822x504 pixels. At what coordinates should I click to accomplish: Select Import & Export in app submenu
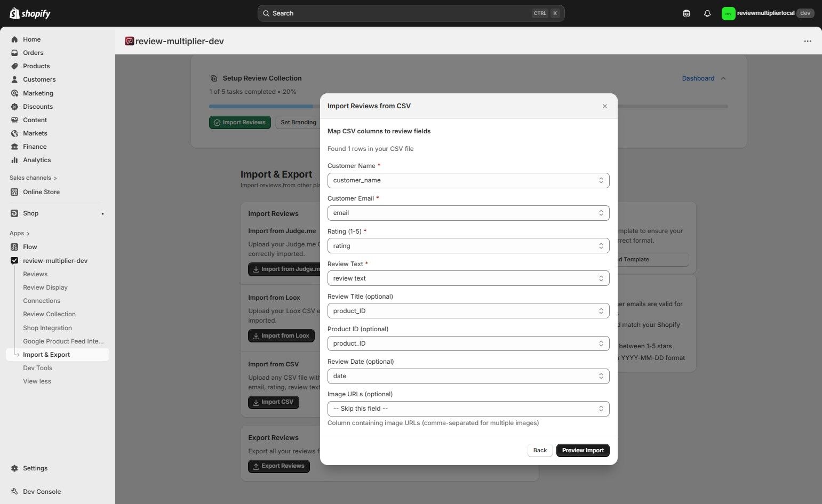point(58,355)
